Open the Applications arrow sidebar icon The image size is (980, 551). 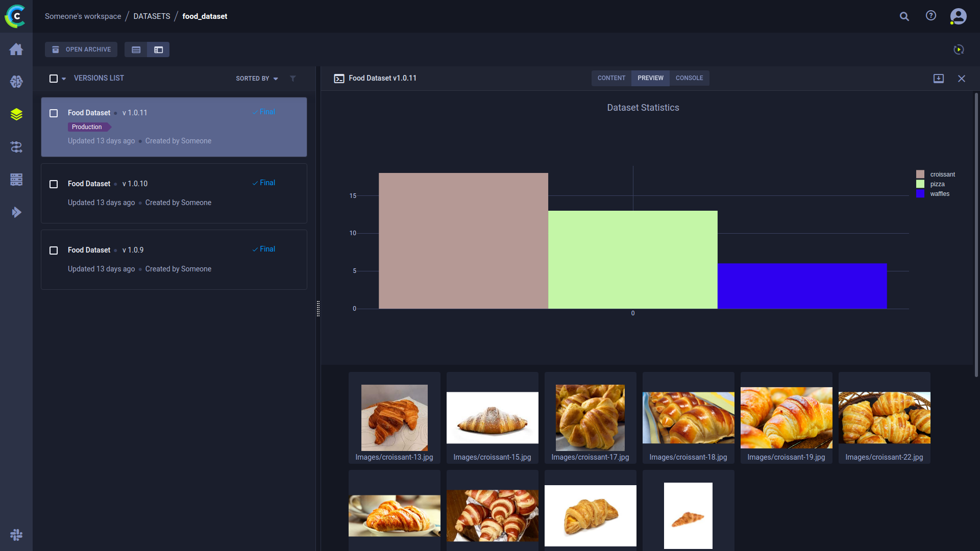[x=16, y=212]
